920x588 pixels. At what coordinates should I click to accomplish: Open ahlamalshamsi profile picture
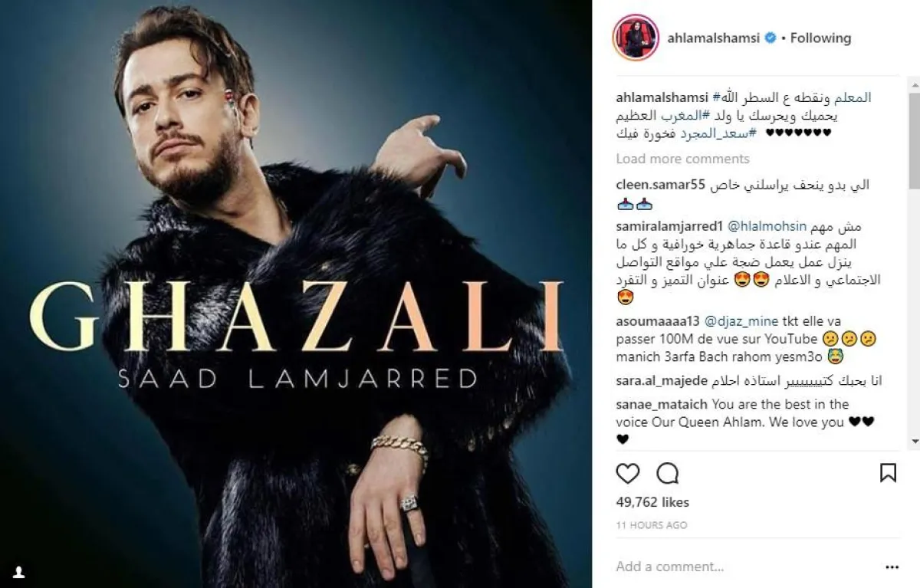coord(636,37)
